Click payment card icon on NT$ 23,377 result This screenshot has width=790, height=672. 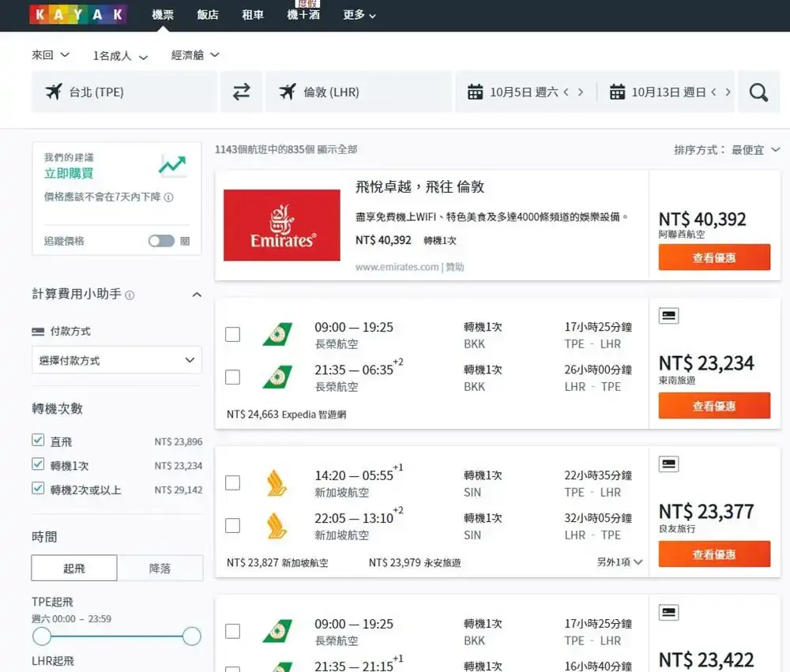pos(668,464)
